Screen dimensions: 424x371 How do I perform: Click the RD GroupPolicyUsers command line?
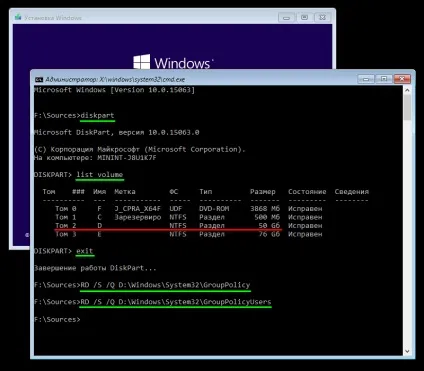(x=176, y=302)
